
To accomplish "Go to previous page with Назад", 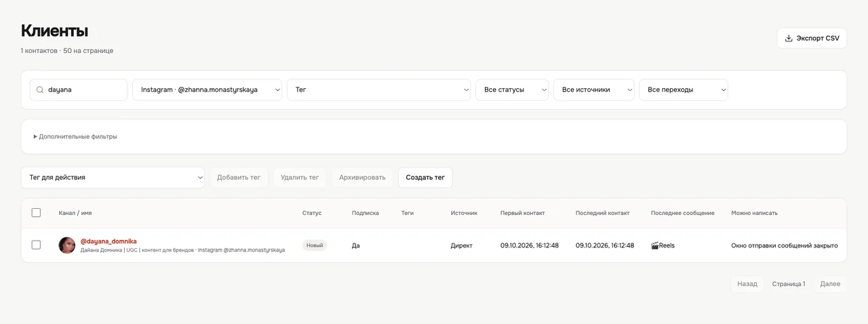I will point(747,284).
